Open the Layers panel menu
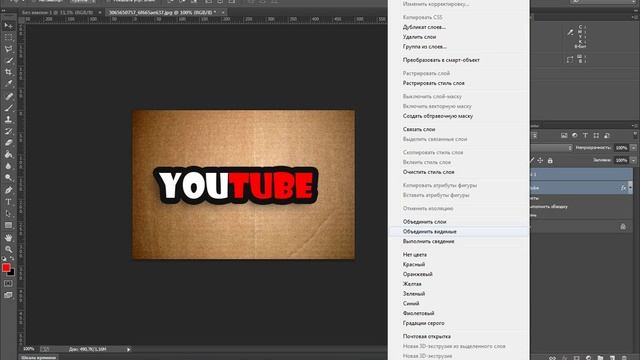This screenshot has height=360, width=640. [634, 126]
